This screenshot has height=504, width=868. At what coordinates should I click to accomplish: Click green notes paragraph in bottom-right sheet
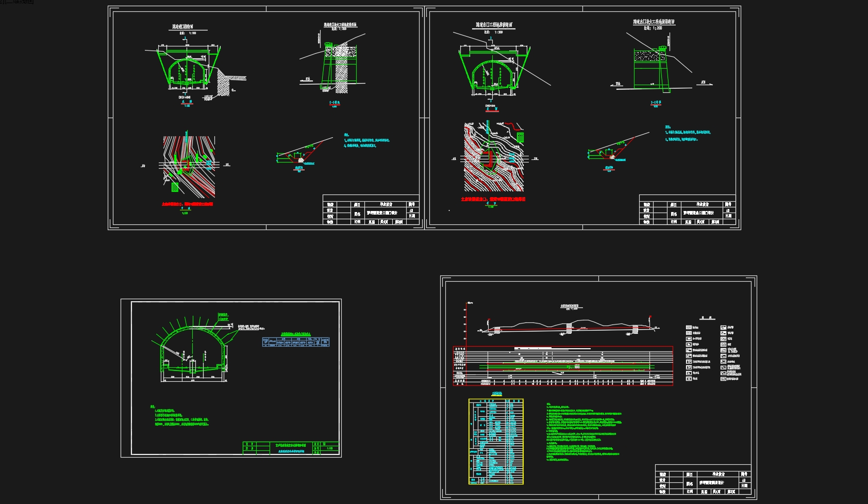tap(585, 432)
